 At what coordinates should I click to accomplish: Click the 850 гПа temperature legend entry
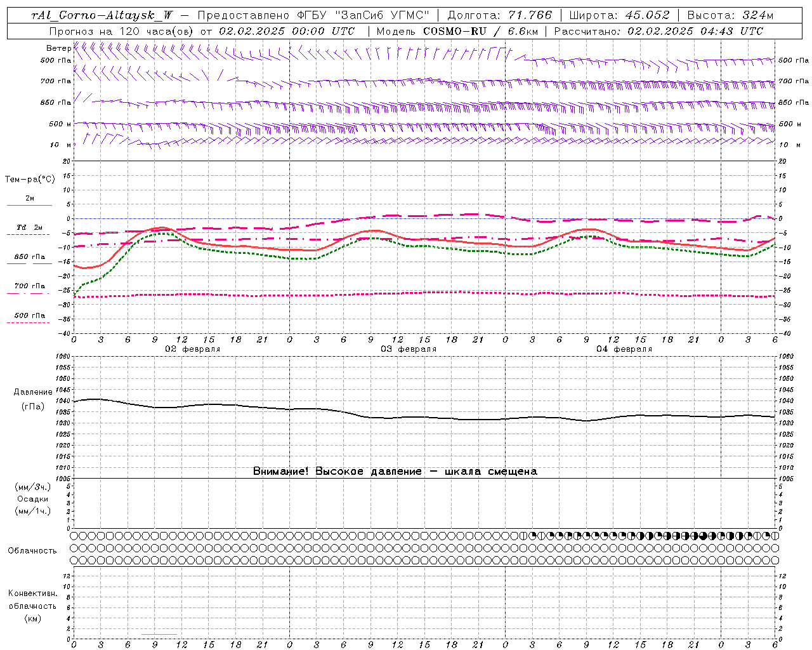[30, 256]
